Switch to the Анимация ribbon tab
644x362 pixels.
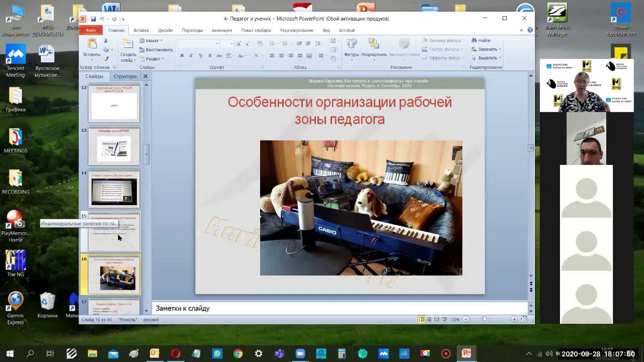pos(222,30)
